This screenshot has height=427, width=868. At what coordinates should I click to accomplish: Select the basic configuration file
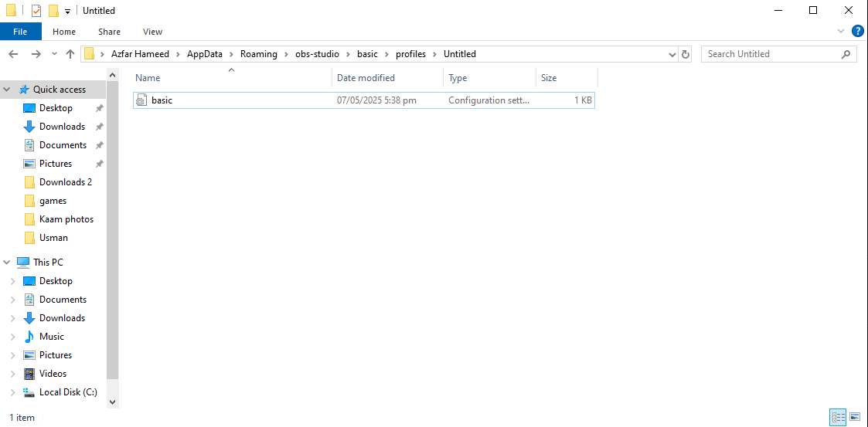point(364,100)
